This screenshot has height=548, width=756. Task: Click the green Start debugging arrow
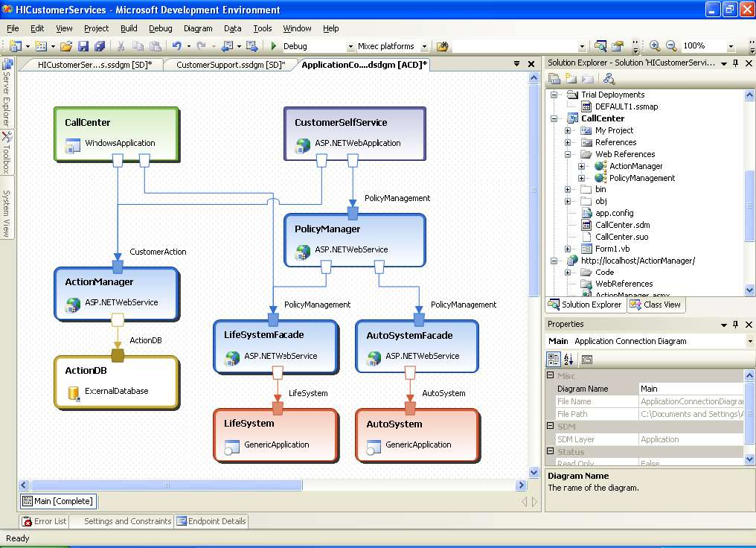pyautogui.click(x=273, y=46)
